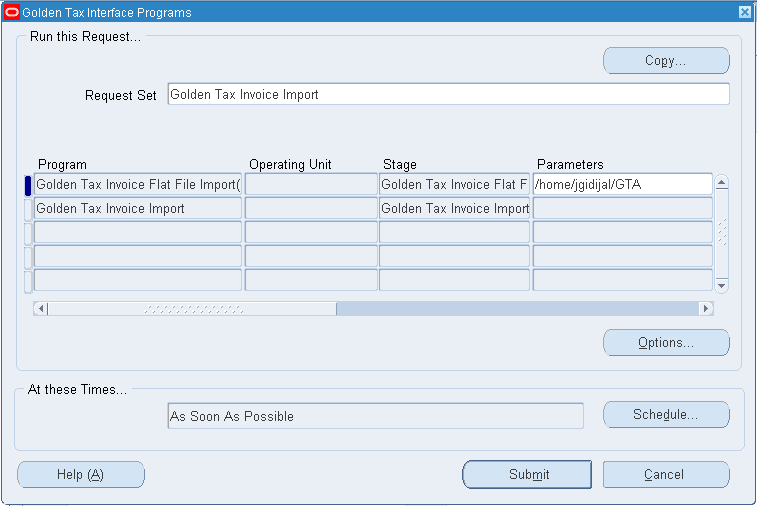Click the horizontal scrollbar thumb
This screenshot has height=506, width=757.
coord(192,308)
